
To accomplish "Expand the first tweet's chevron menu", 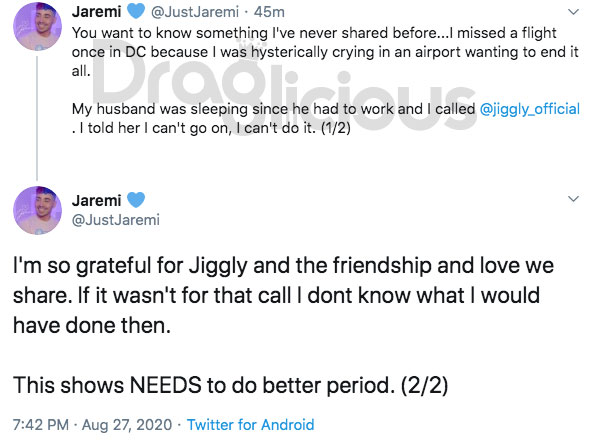I will click(x=573, y=12).
